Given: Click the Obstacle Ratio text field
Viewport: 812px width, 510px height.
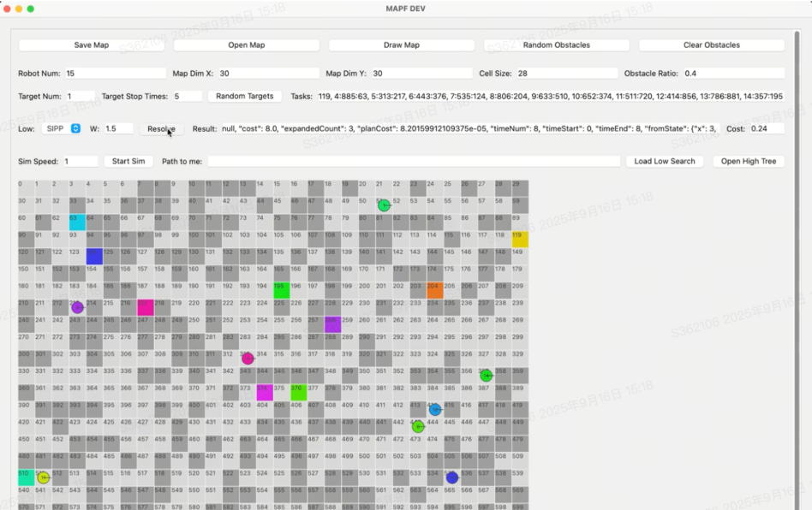Looking at the screenshot, I should point(732,74).
